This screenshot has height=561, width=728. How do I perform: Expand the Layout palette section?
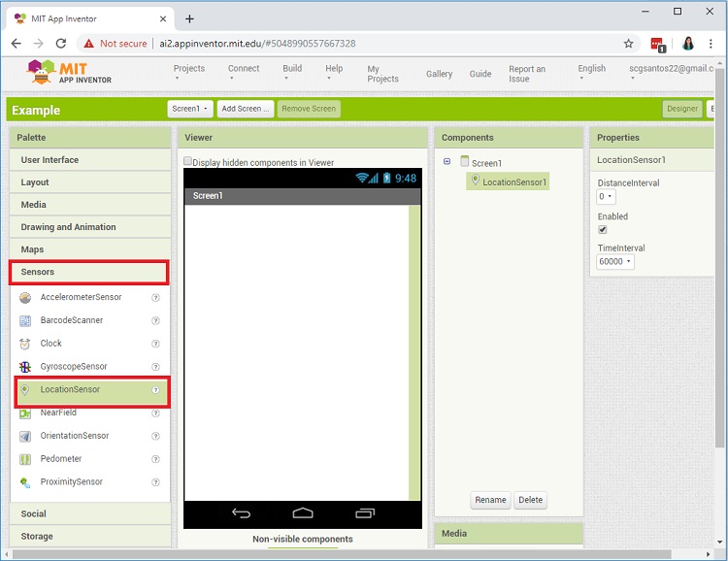click(90, 182)
